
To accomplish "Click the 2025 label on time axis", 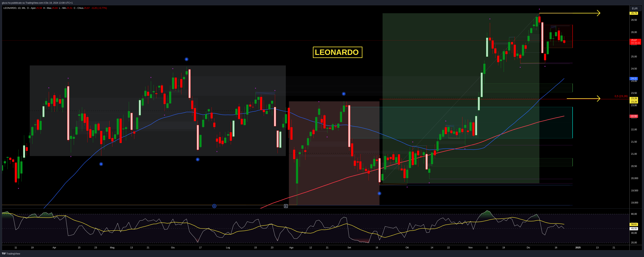I will click(x=578, y=248).
